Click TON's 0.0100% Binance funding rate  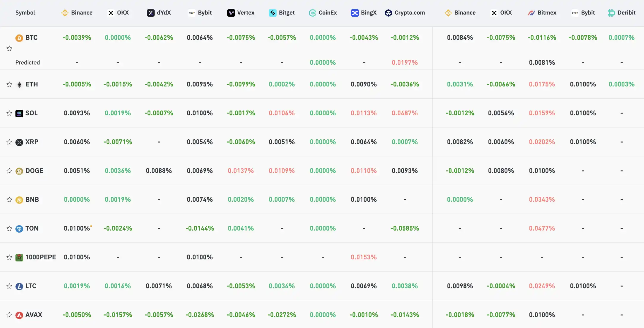tap(77, 228)
